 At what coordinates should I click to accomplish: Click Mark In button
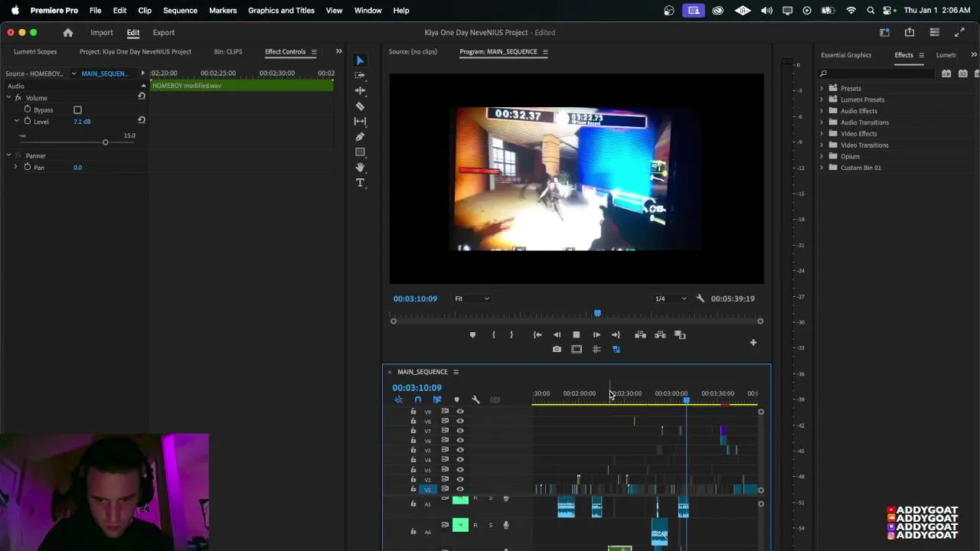pos(493,334)
